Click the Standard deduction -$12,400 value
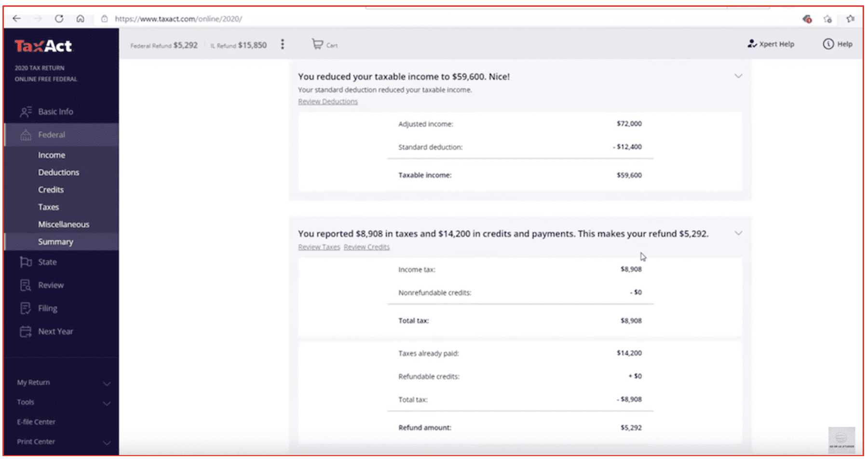The height and width of the screenshot is (459, 868). click(x=627, y=147)
